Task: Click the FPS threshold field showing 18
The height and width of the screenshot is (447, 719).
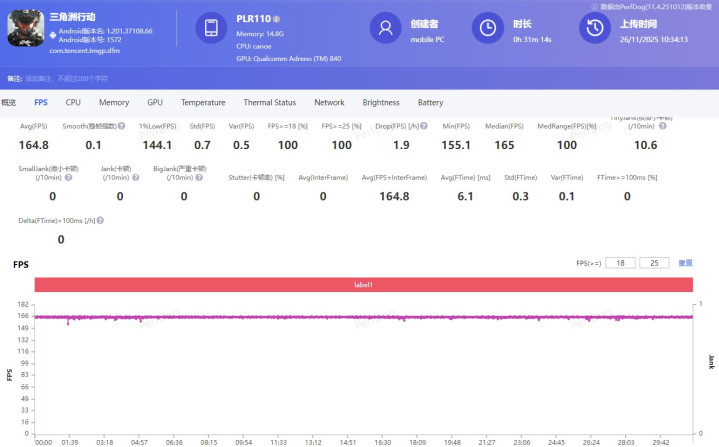Action: (x=619, y=263)
